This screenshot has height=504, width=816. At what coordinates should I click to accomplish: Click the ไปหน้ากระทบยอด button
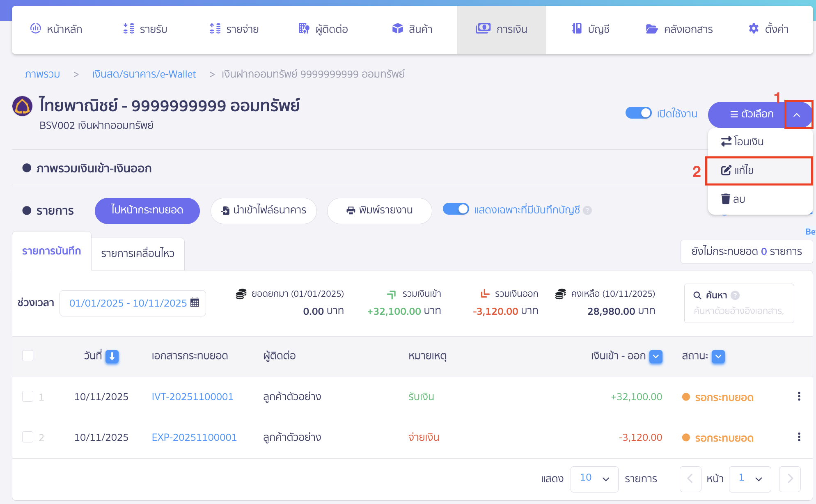(x=147, y=211)
